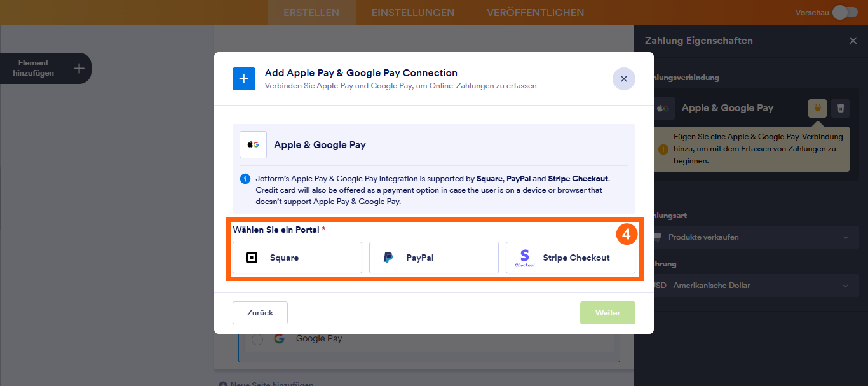Screen dimensions: 868x386
Task: Click Element hinzufügen button
Action: [46, 68]
